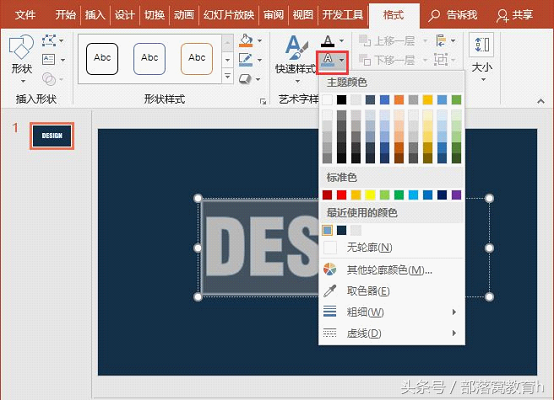Collapse the ribbon with the chevron
The height and width of the screenshot is (400, 554).
[x=541, y=101]
